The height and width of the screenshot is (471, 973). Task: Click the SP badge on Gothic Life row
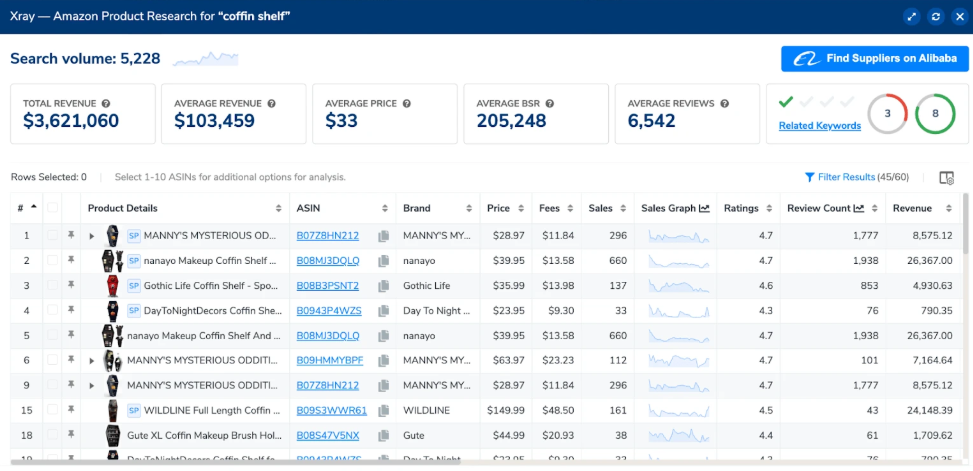pos(133,285)
